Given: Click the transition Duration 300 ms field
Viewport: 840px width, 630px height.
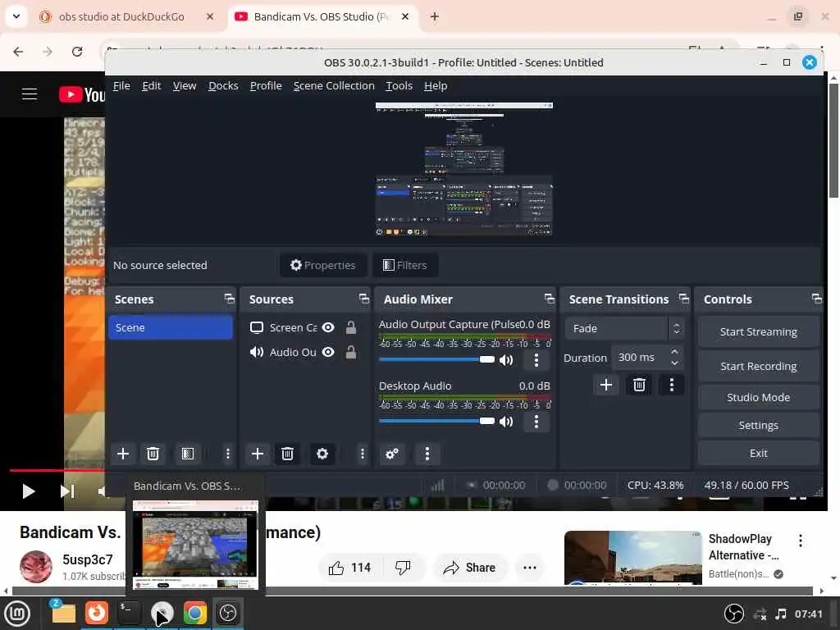Looking at the screenshot, I should tap(647, 358).
